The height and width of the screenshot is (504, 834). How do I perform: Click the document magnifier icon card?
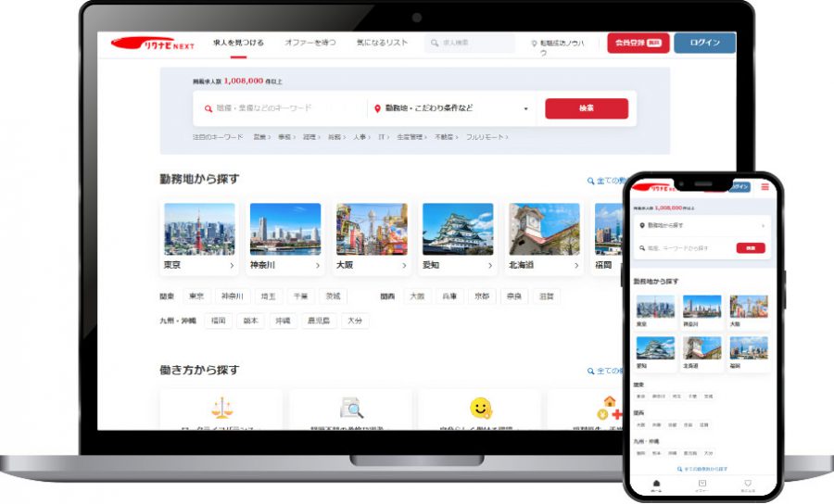click(351, 409)
